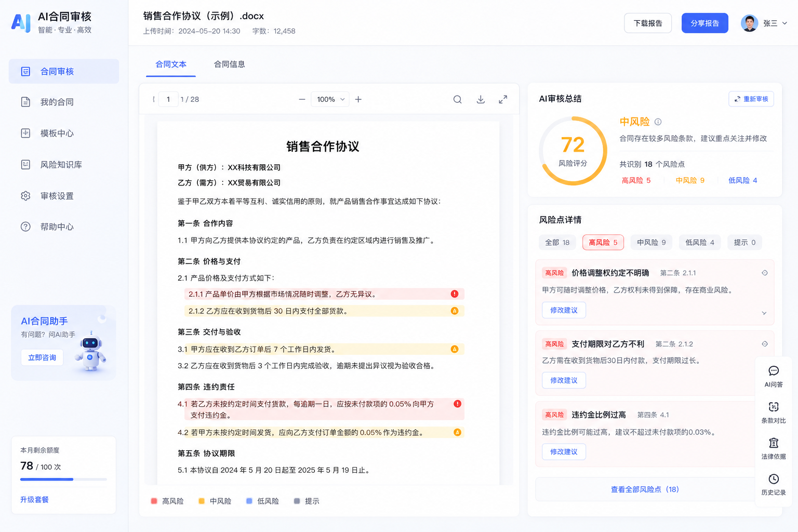
Task: Select the 低风险 4 filter chip
Action: coord(700,243)
